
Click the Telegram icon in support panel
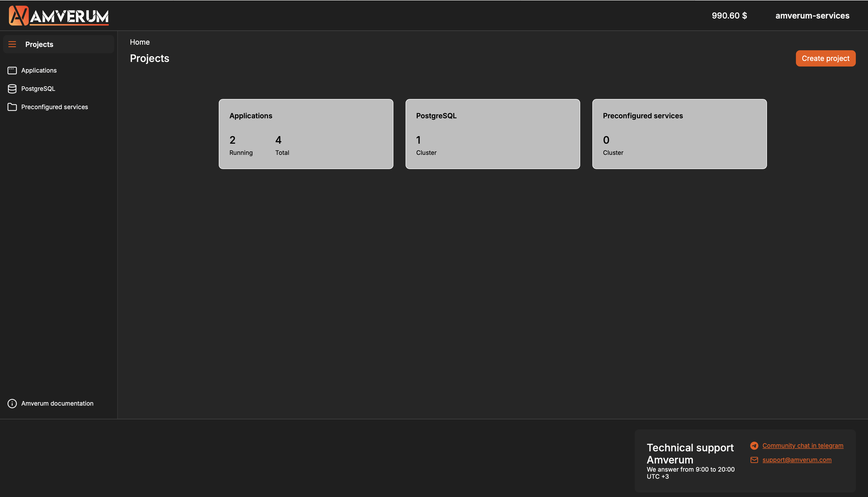pyautogui.click(x=754, y=446)
